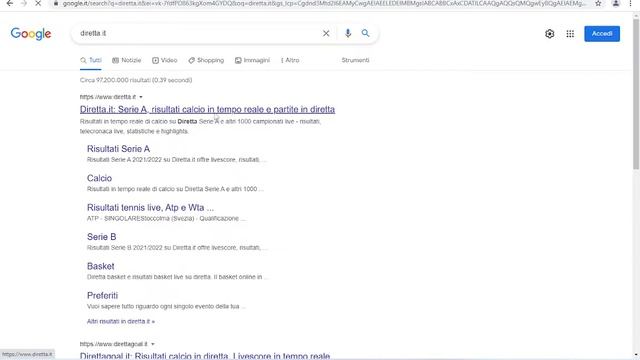Expand dropdown arrow next to www.direttagoal.it URL

pyautogui.click(x=153, y=344)
